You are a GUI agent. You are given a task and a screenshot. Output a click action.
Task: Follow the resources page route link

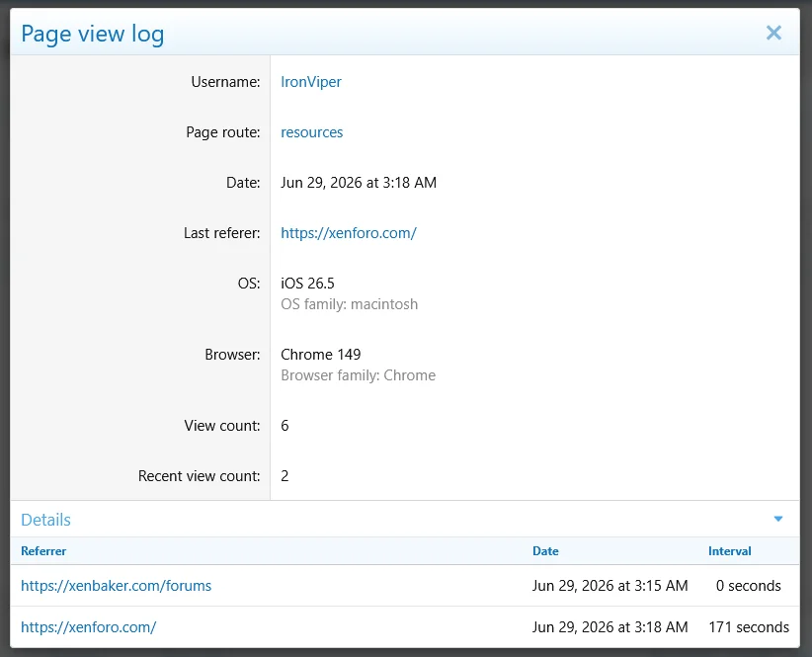(312, 132)
